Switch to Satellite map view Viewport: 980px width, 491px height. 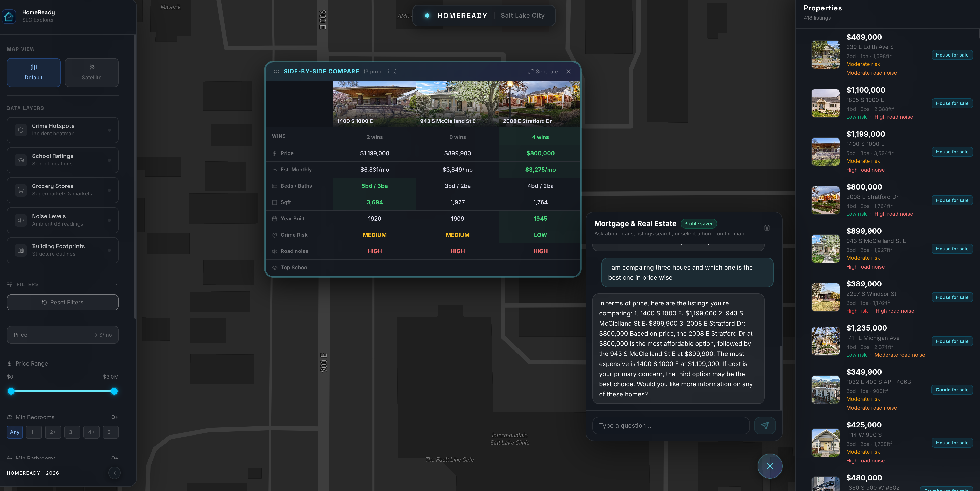click(92, 72)
